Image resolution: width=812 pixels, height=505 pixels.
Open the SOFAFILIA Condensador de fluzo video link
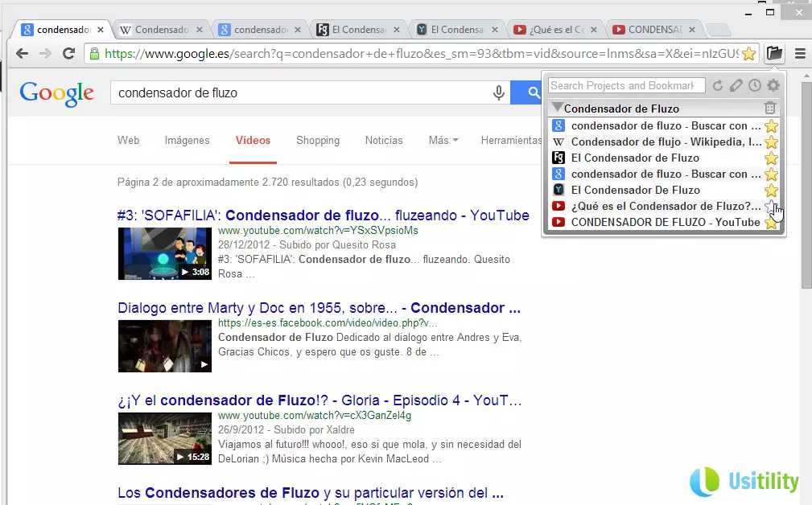[323, 216]
